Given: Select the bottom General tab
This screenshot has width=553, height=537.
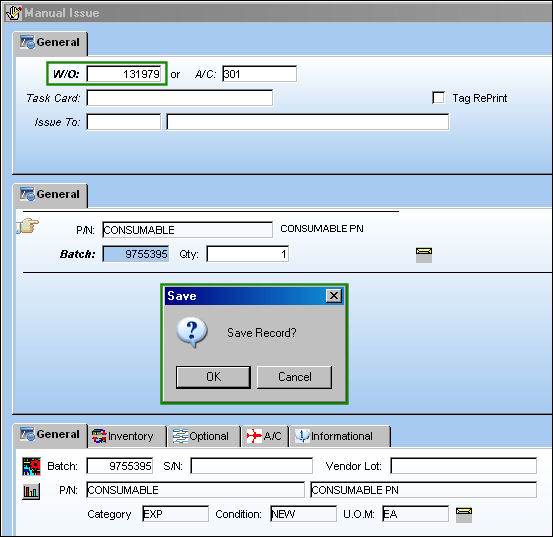Looking at the screenshot, I should [x=51, y=435].
